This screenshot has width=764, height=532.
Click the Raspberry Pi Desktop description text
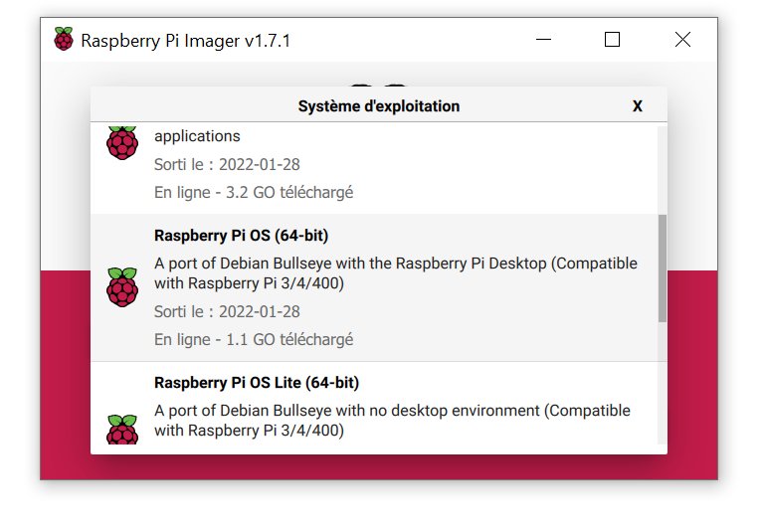click(x=396, y=273)
